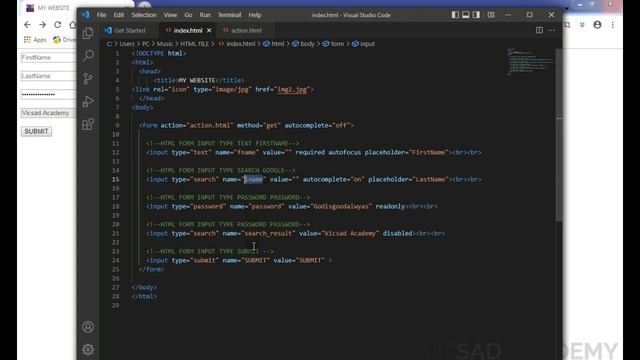Toggle the primary side bar layout icon

click(x=455, y=15)
